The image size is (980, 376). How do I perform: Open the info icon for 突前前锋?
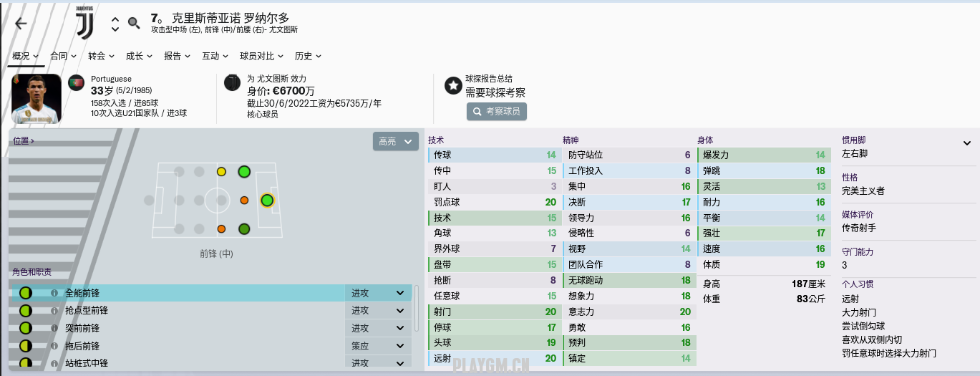pos(54,328)
